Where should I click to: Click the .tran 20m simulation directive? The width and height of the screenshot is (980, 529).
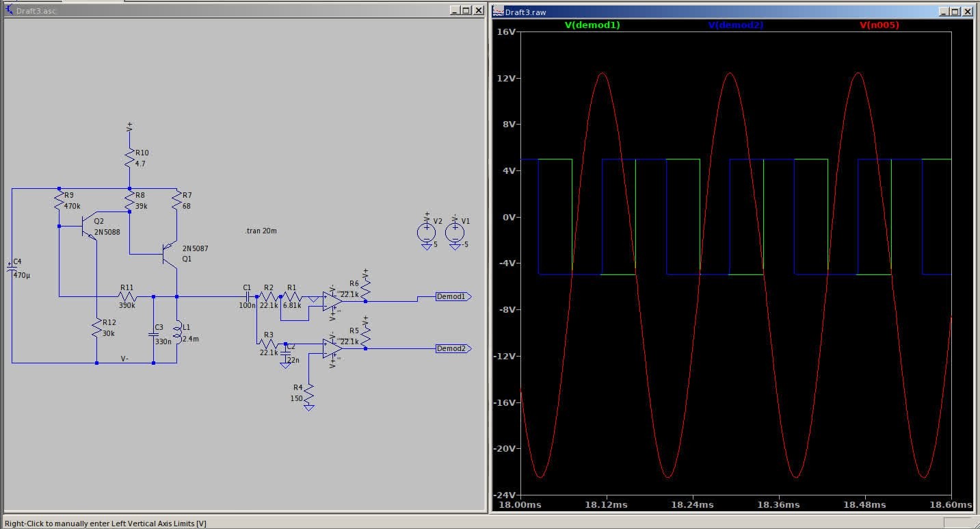[261, 231]
